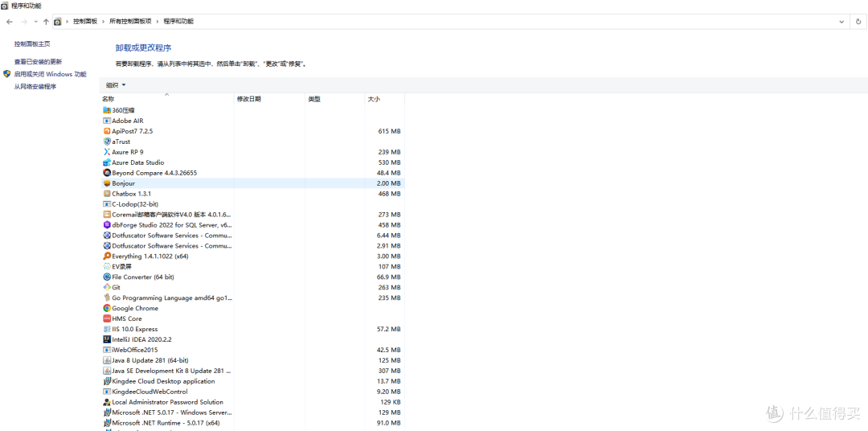The height and width of the screenshot is (431, 868).
Task: Click the EV录屏 icon
Action: (107, 266)
